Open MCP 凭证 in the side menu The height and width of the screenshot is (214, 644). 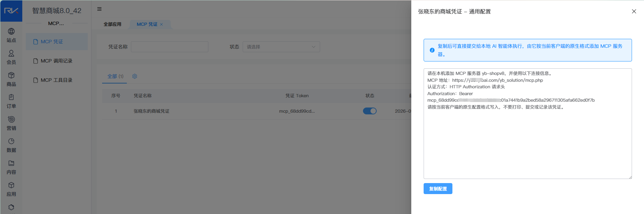click(57, 42)
